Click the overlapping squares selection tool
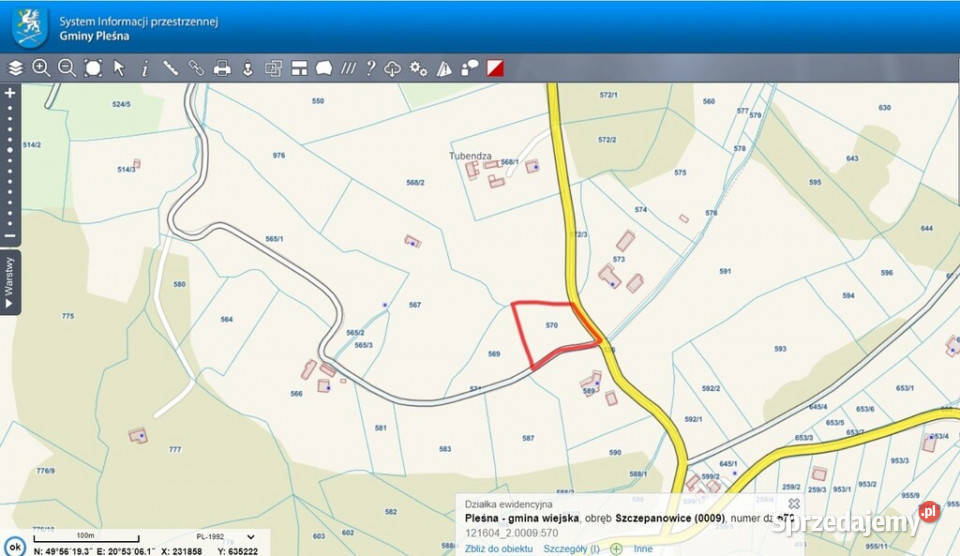The width and height of the screenshot is (960, 556). pos(273,68)
